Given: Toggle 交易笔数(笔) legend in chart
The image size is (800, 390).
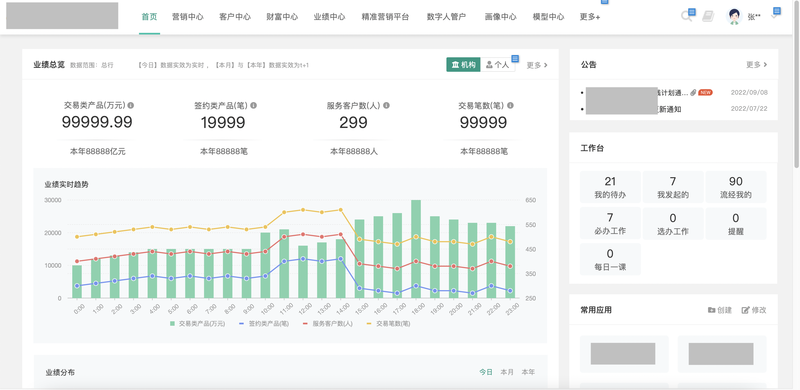Looking at the screenshot, I should click(x=388, y=324).
